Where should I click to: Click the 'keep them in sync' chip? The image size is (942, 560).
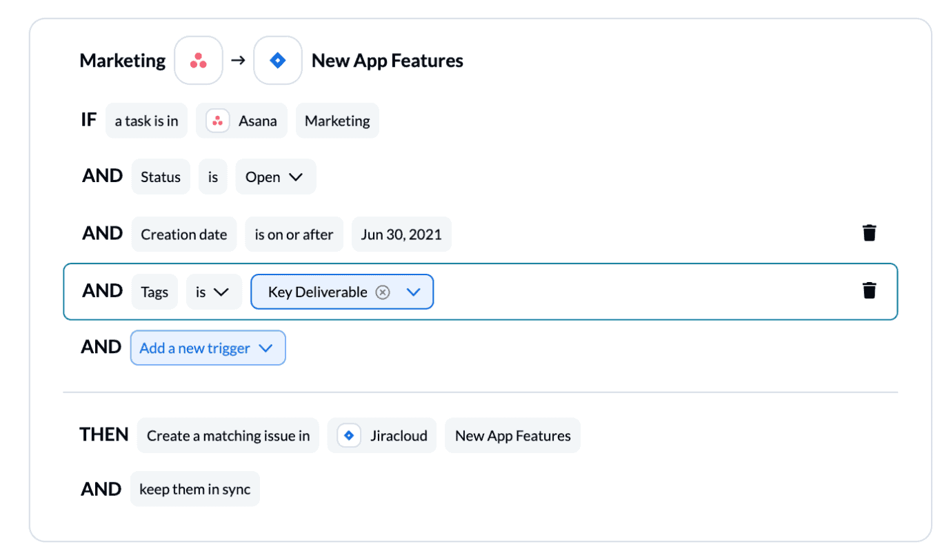[x=195, y=489]
